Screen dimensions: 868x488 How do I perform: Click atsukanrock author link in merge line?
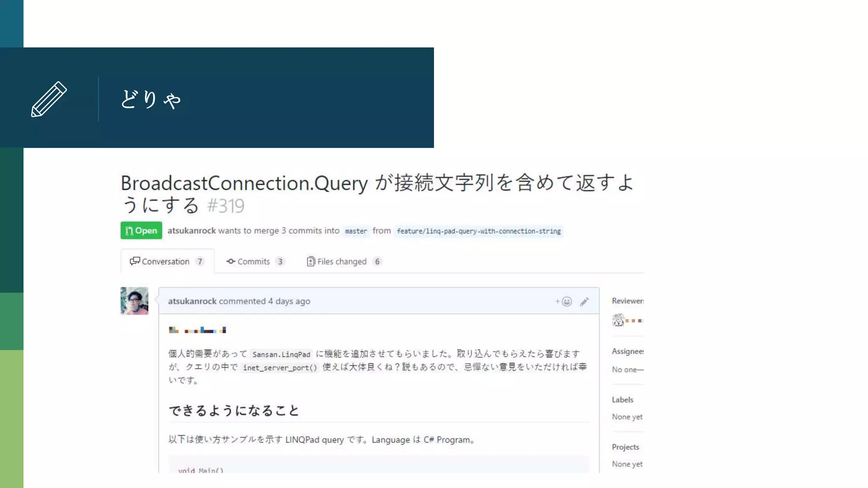192,230
